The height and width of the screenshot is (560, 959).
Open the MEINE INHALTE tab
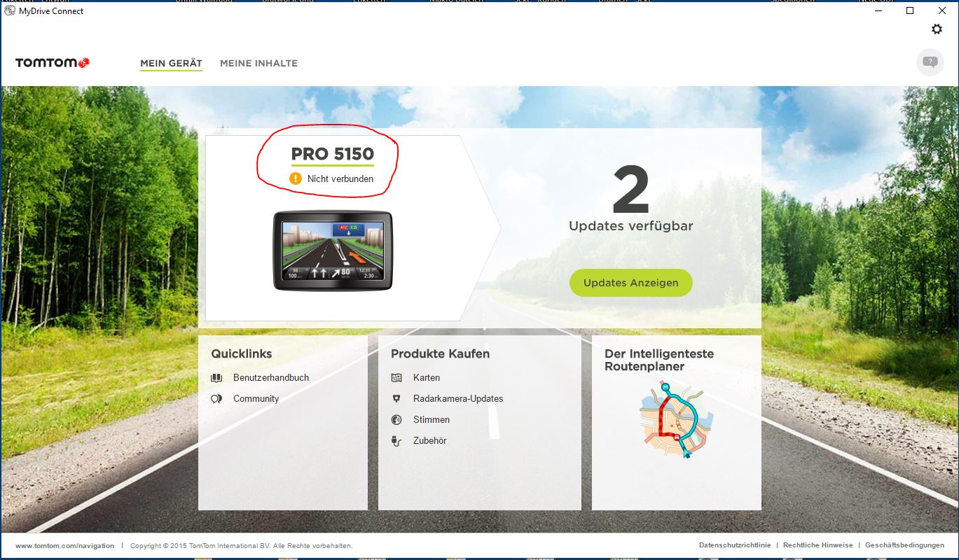click(x=258, y=63)
